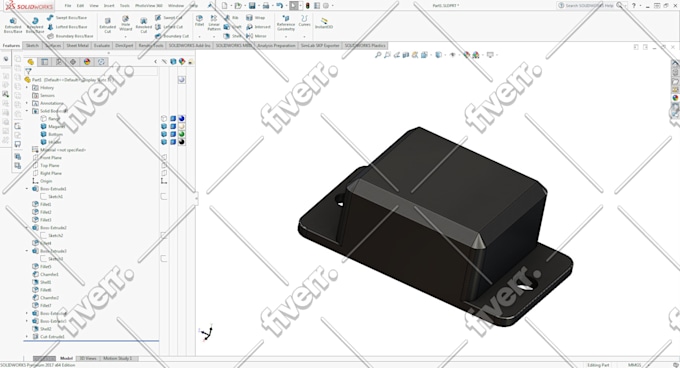Click the Save icon in title toolbar

coord(252,6)
